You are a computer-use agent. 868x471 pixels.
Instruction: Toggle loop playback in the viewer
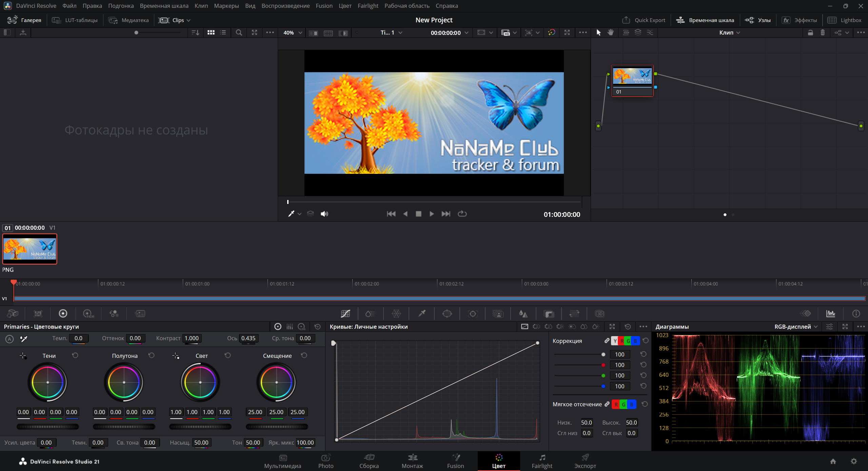[x=462, y=214]
